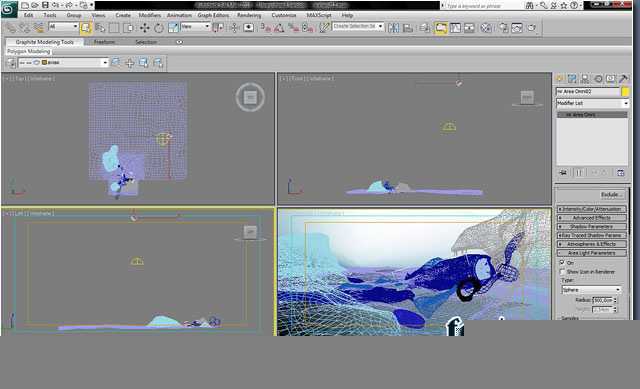Open the Customize menu
This screenshot has width=640, height=389.
(x=284, y=15)
